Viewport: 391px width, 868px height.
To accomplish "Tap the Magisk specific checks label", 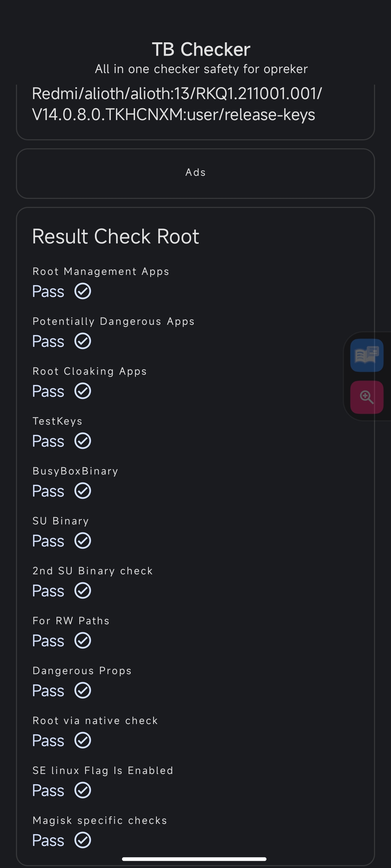I will point(100,821).
